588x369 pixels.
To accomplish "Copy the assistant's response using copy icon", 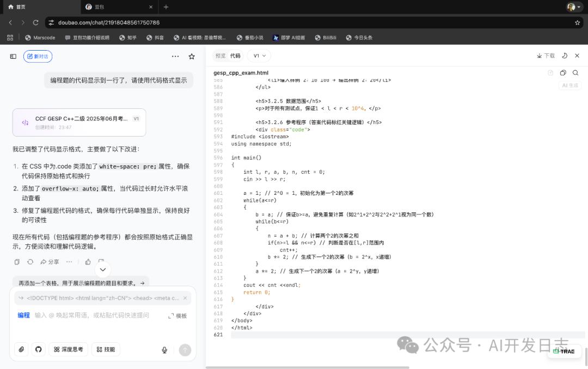I will pyautogui.click(x=17, y=262).
